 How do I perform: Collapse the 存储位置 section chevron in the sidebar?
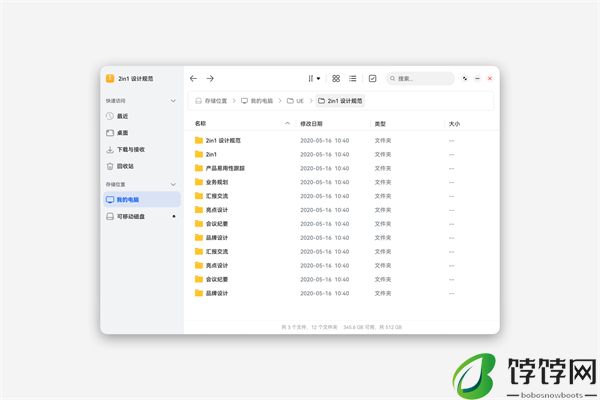[x=173, y=184]
